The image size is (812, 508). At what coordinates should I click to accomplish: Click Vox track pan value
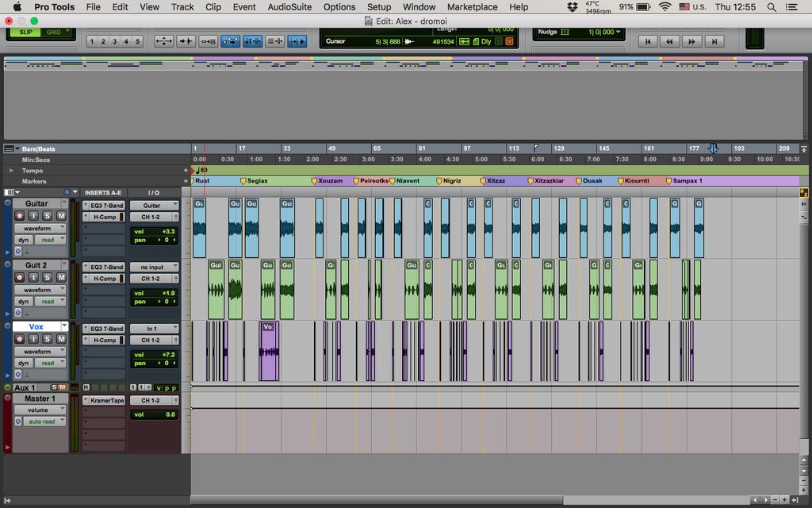[x=167, y=364]
